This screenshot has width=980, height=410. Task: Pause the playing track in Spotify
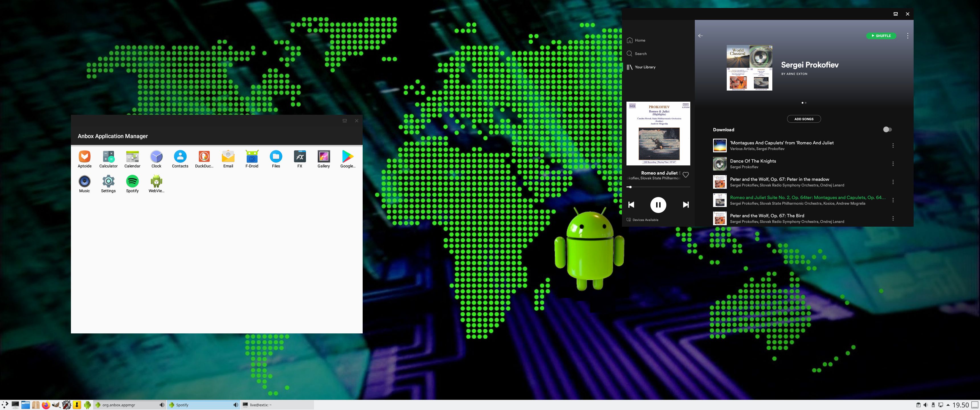pyautogui.click(x=658, y=205)
